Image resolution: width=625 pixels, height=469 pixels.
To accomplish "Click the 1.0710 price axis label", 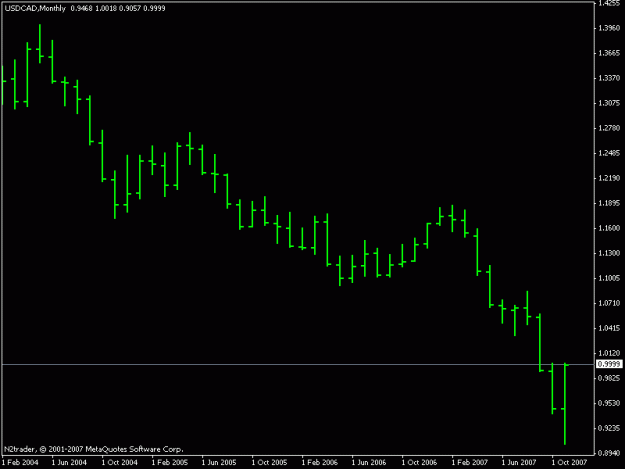I will [609, 303].
